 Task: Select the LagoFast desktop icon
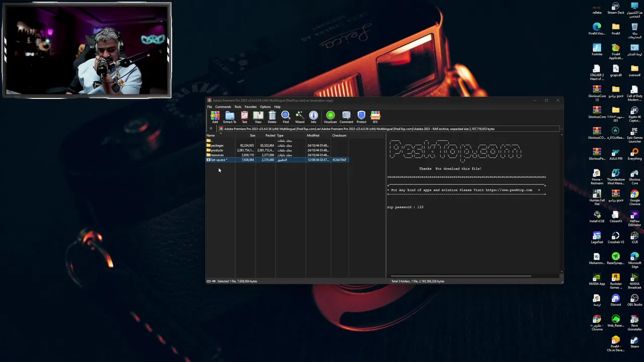(597, 238)
